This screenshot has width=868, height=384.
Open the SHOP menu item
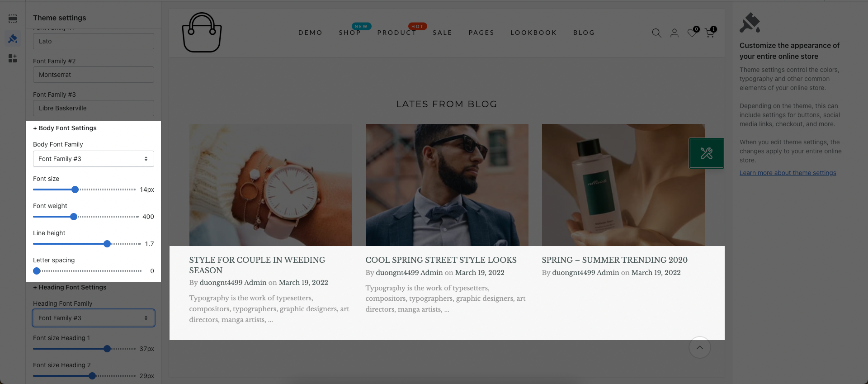point(350,33)
